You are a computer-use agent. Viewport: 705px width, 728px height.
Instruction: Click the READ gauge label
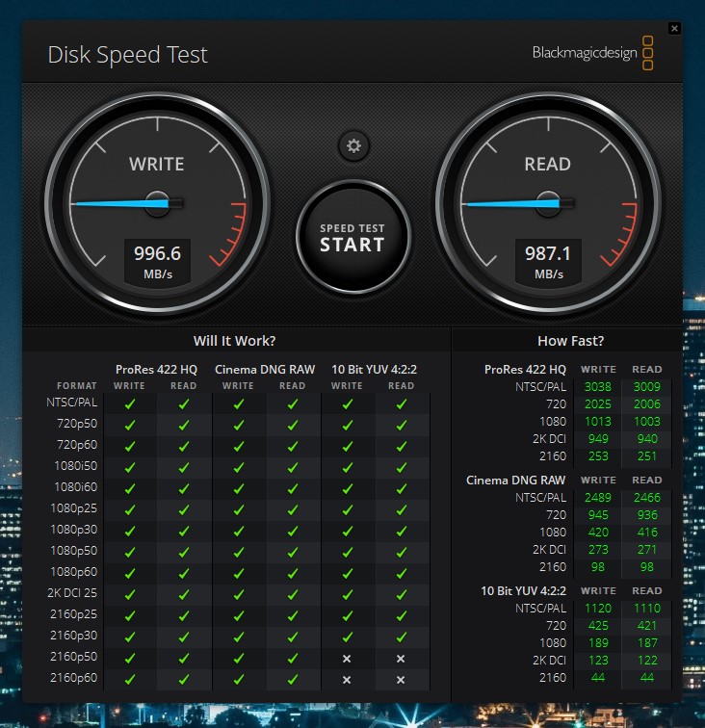[548, 165]
